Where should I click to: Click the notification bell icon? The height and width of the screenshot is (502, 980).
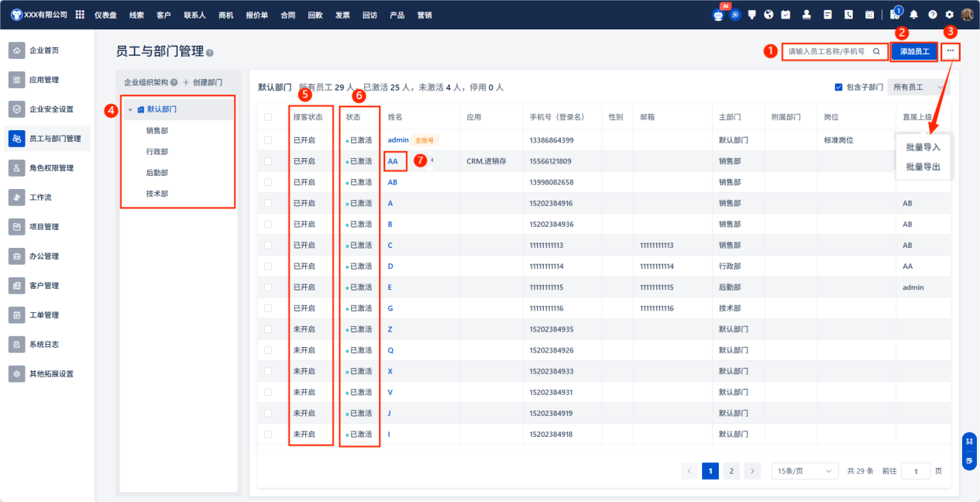tap(914, 15)
